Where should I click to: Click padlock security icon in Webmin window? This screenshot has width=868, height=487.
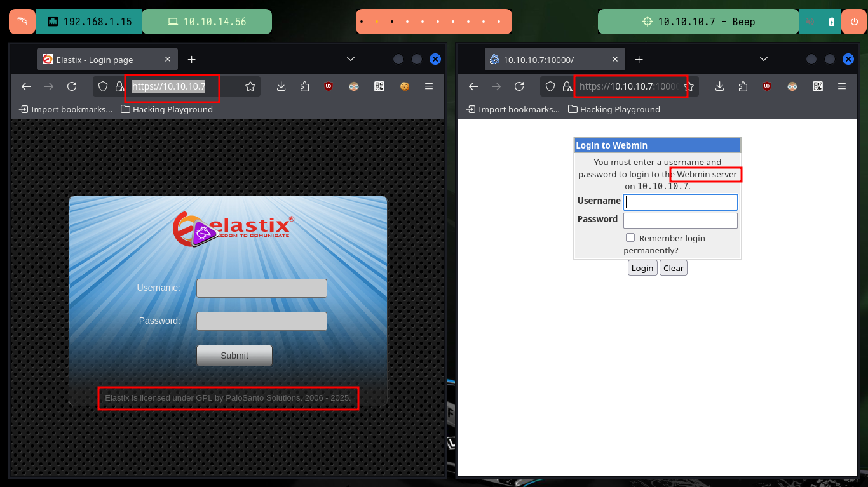[x=567, y=86]
